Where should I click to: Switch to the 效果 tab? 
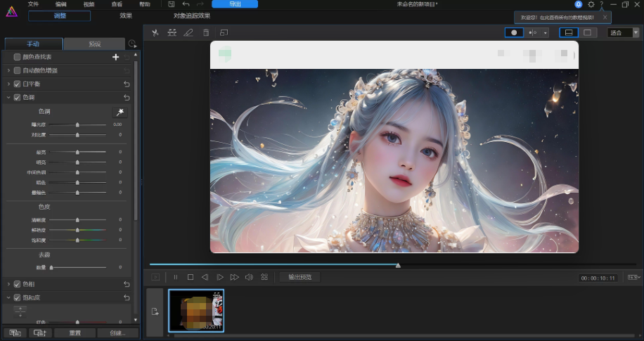point(126,15)
